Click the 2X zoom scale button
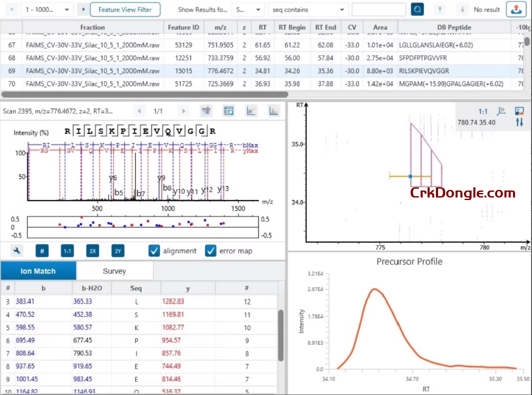This screenshot has height=395, width=532. click(x=91, y=251)
